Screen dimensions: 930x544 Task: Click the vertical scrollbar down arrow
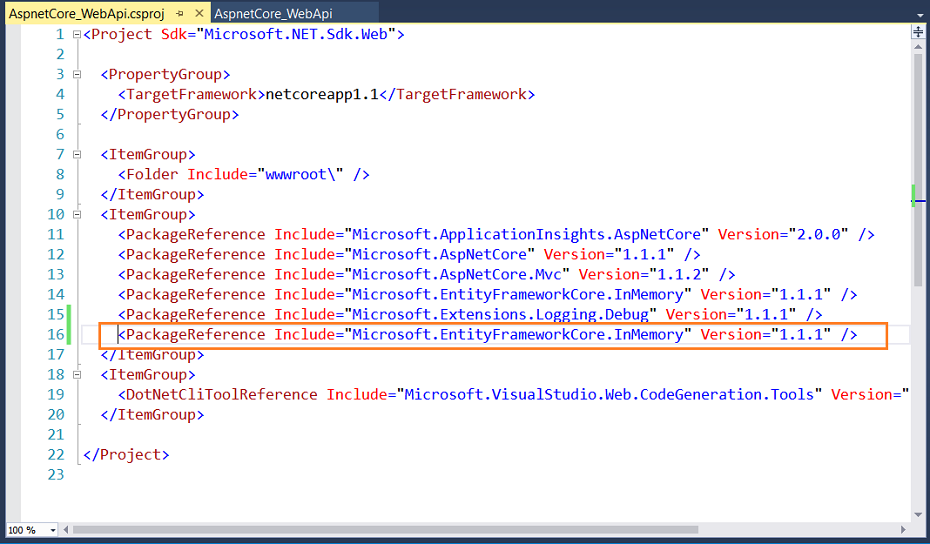(918, 515)
